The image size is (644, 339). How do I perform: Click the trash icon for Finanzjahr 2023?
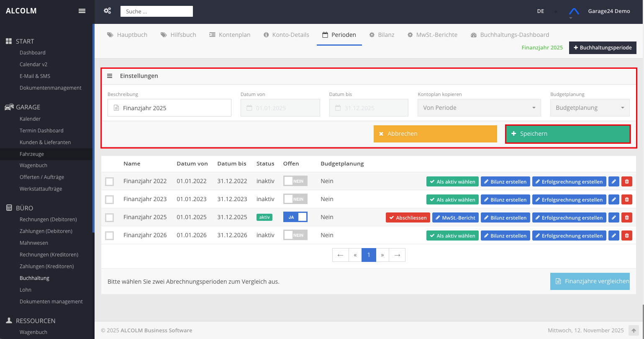(626, 199)
